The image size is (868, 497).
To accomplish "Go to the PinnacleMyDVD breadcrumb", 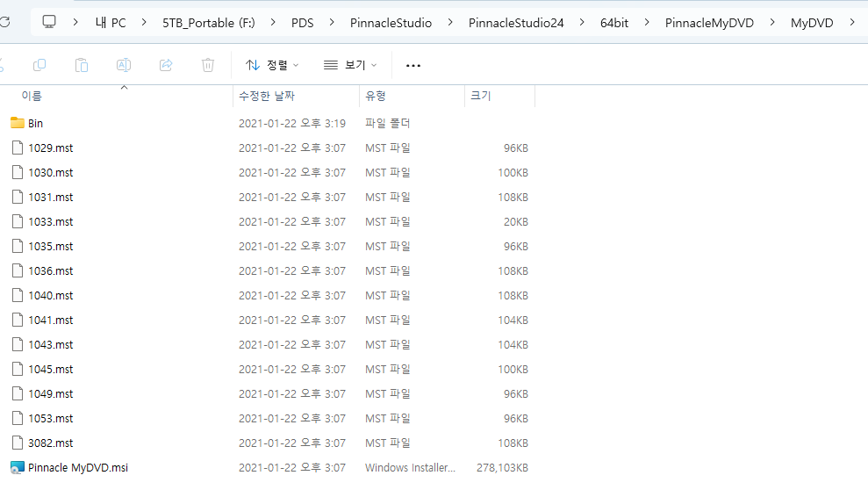I will pos(709,23).
